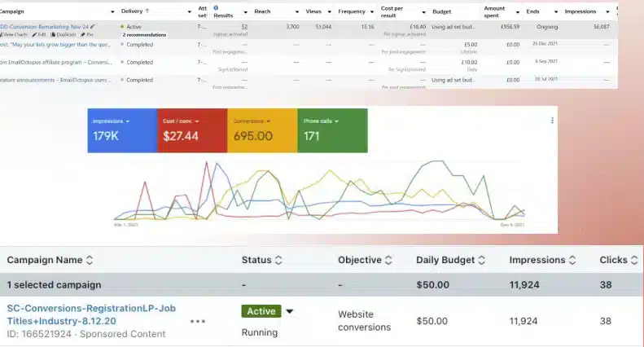
Task: Click the blue info icon above Results
Action: click(x=216, y=8)
